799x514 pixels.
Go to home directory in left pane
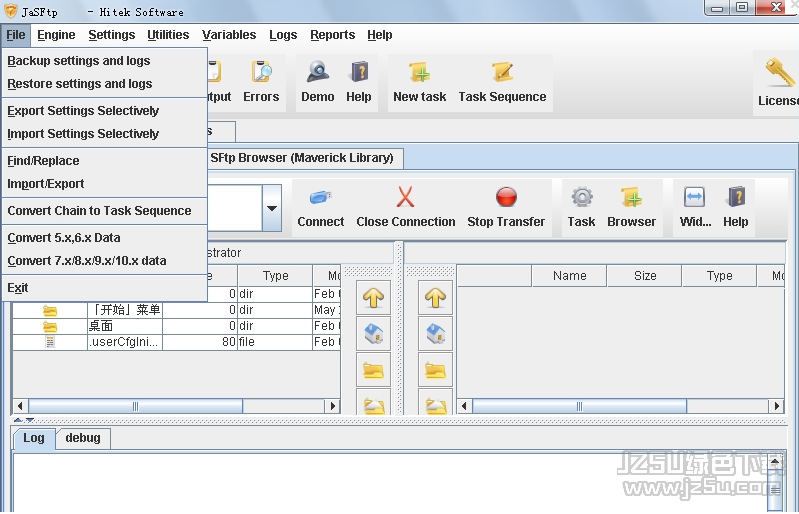[374, 334]
